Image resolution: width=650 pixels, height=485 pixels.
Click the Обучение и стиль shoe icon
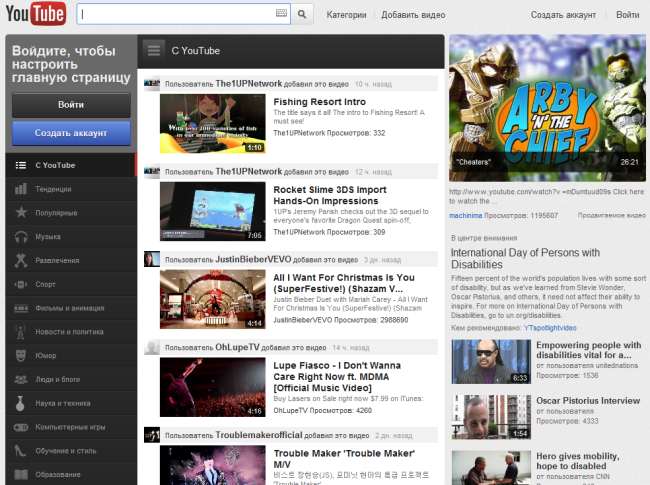click(20, 451)
